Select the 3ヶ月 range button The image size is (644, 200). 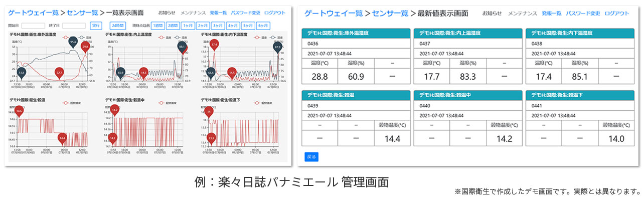coord(218,25)
